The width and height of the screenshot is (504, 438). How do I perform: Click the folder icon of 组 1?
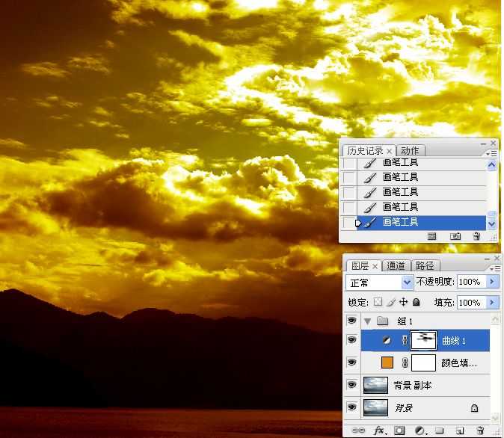(382, 321)
